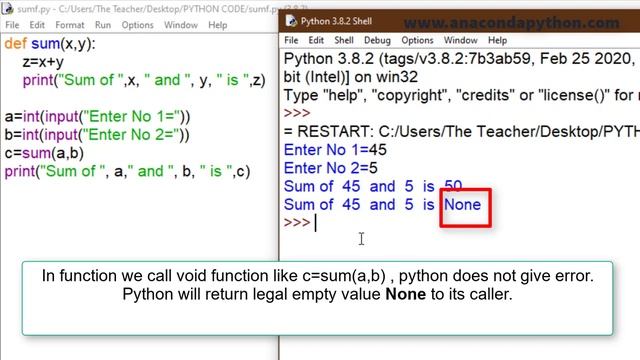Image resolution: width=640 pixels, height=360 pixels.
Task: Click shell output 'Enter No 1=45'
Action: coord(335,150)
